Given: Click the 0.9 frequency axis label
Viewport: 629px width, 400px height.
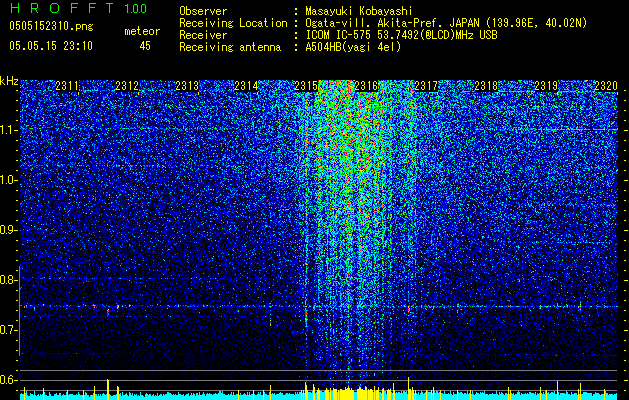Looking at the screenshot, I should pyautogui.click(x=9, y=230).
